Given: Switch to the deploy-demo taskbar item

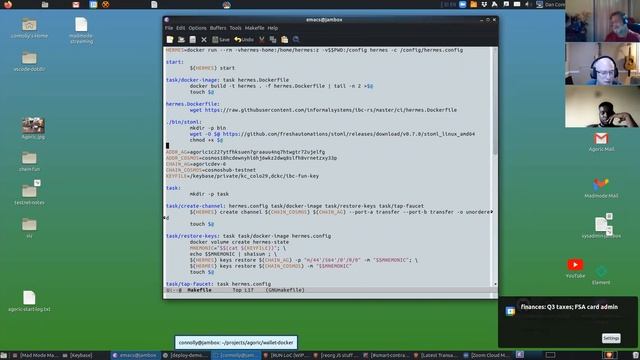Looking at the screenshot, I should click(185, 356).
